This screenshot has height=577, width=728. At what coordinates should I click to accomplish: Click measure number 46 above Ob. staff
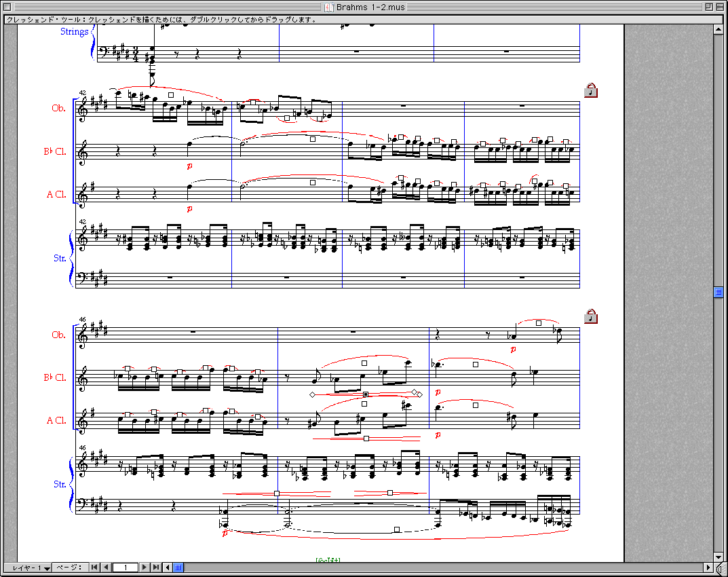point(83,320)
